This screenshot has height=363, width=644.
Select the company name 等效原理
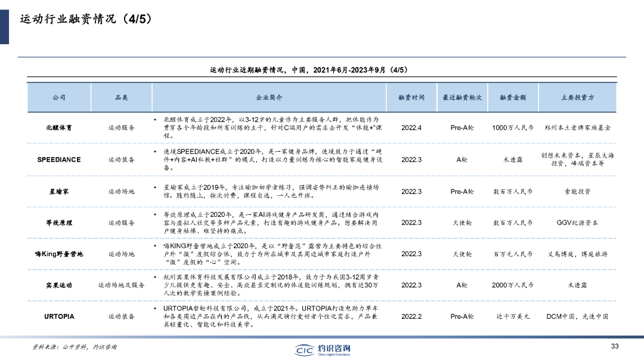click(59, 223)
